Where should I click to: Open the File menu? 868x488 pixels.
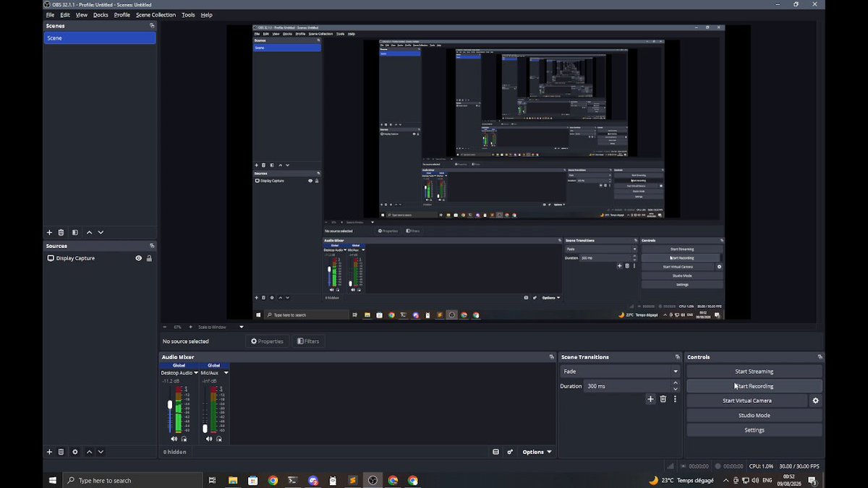(x=50, y=14)
